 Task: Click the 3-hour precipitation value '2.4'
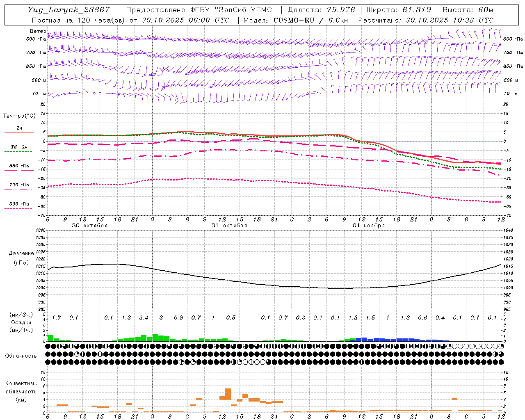click(x=144, y=318)
